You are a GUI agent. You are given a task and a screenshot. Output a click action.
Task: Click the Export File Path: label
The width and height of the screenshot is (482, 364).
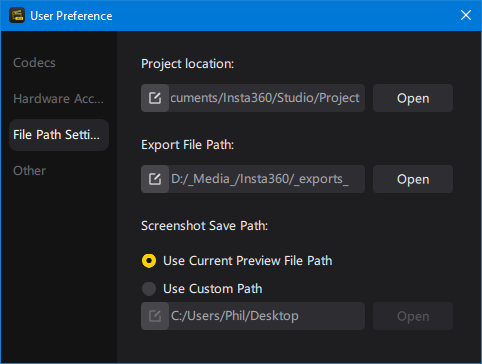[x=188, y=145]
